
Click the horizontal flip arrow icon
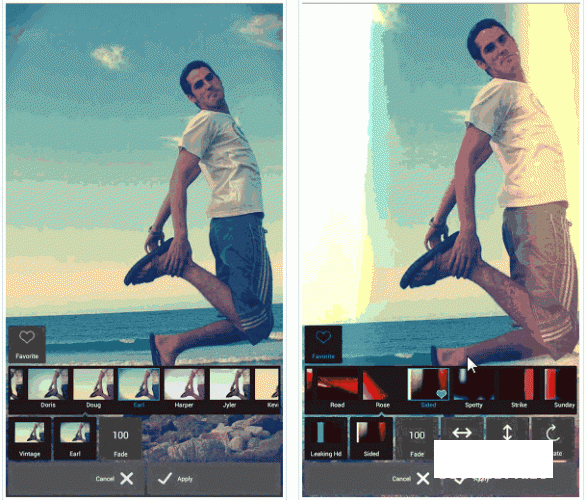coord(462,433)
